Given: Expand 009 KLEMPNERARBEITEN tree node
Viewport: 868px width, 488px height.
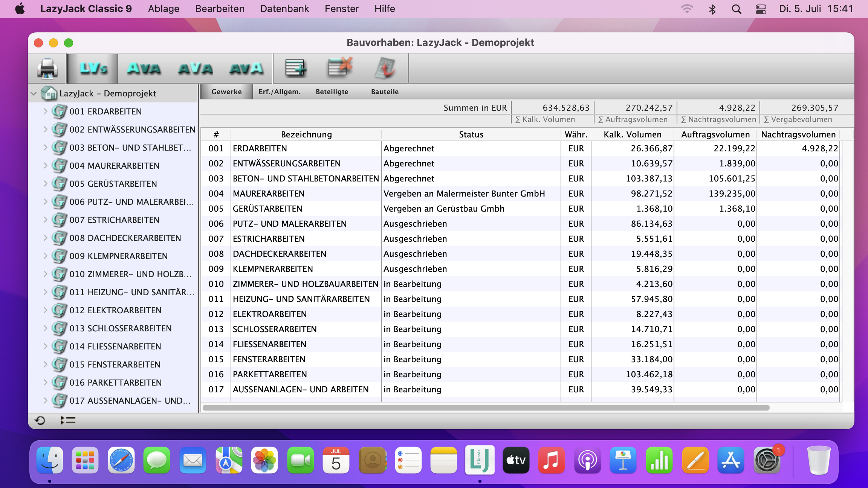Looking at the screenshot, I should 45,256.
